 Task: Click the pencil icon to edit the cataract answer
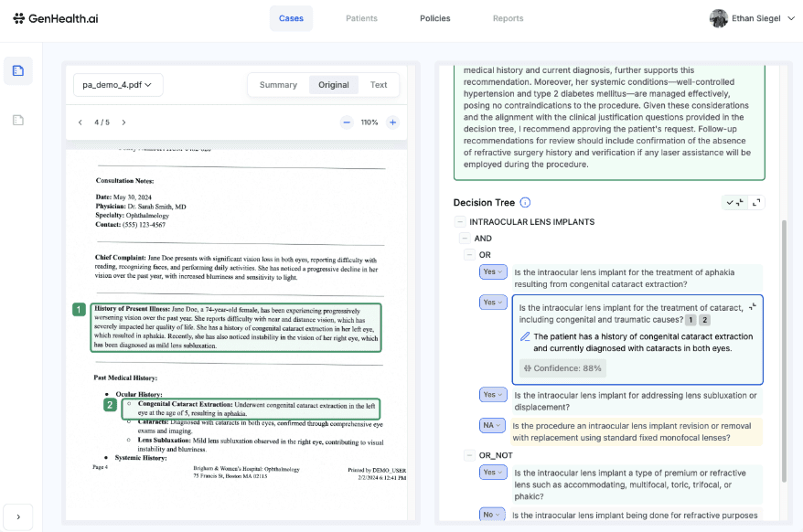(x=525, y=336)
